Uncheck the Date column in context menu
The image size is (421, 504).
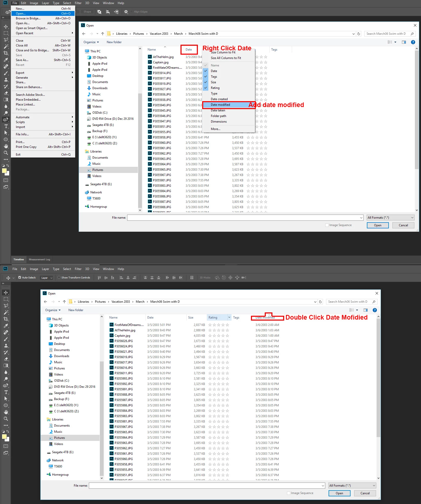[229, 71]
